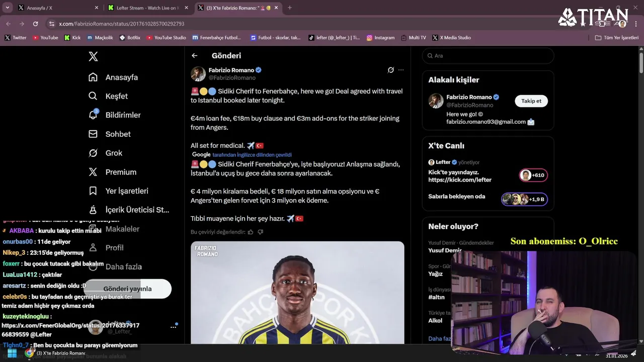The height and width of the screenshot is (362, 644).
Task: Open the Multi TV bookmark
Action: (414, 38)
